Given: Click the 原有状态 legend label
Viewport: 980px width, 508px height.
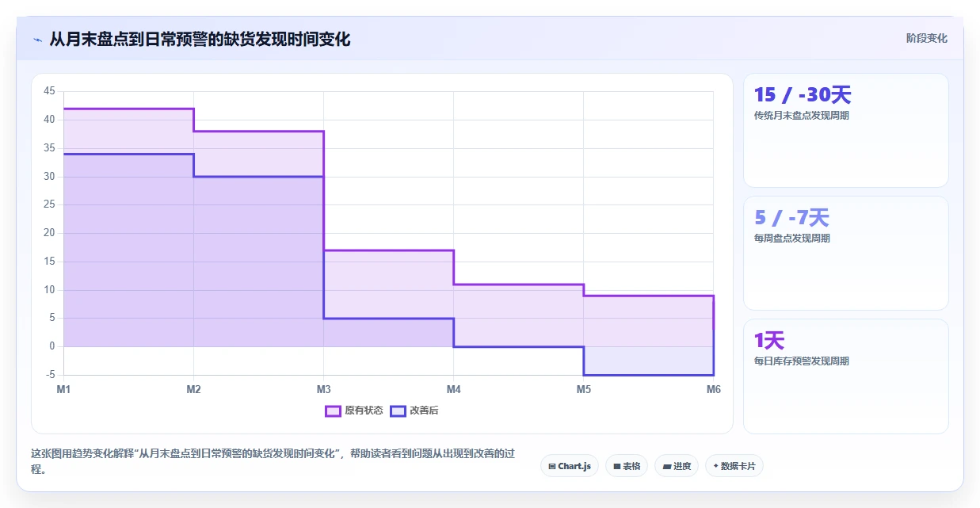Looking at the screenshot, I should tap(364, 411).
